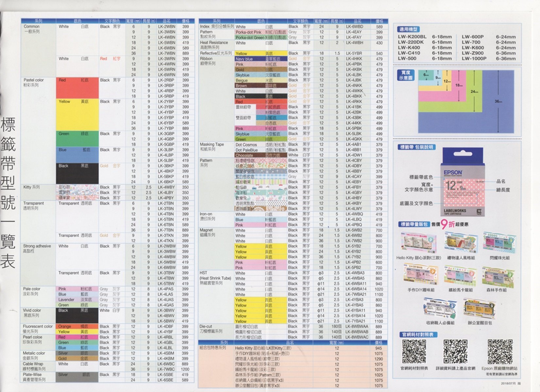This screenshot has width=540, height=392.
Task: Click LK-6BKP product code
Action: coord(166,182)
